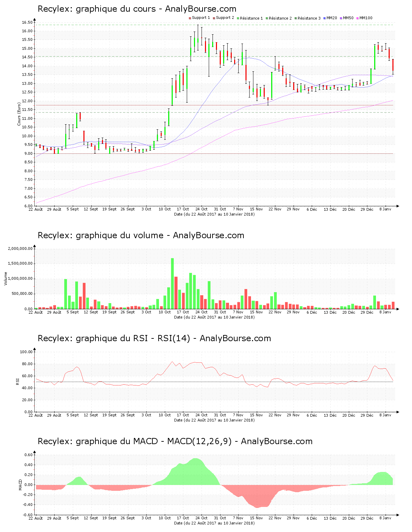The image size is (412, 532).
Task: Click the 12.00 value on price axis
Action: (x=27, y=101)
